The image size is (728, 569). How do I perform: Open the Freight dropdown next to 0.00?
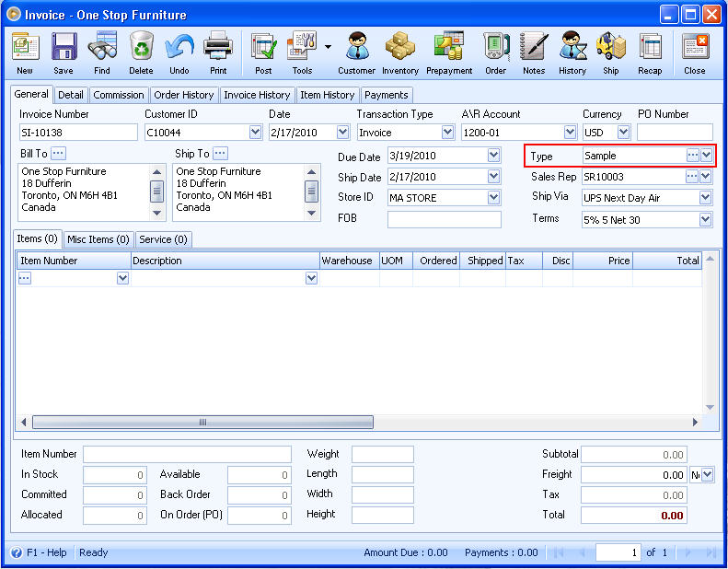coord(707,475)
